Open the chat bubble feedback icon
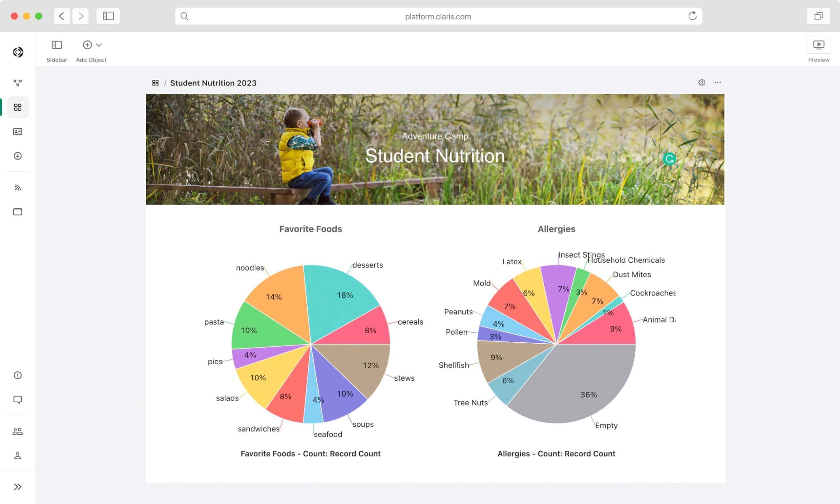The height and width of the screenshot is (504, 840). point(18,400)
